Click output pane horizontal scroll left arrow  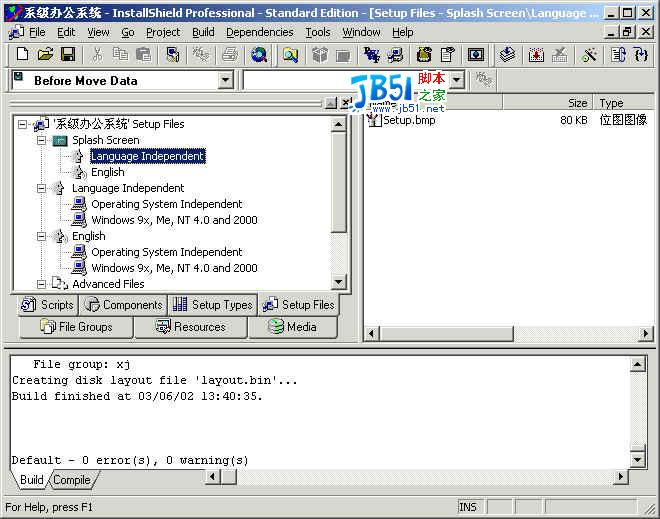pyautogui.click(x=213, y=477)
